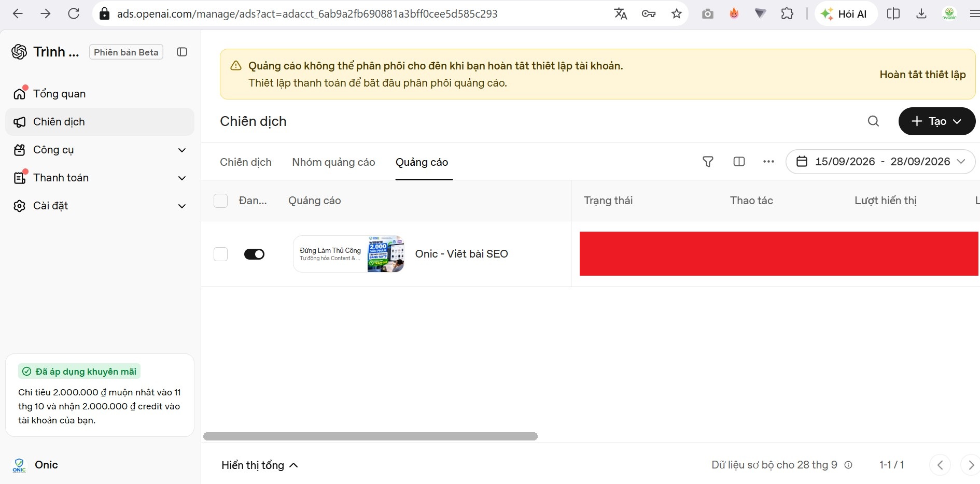
Task: Select Chiến dịch in sidebar
Action: pos(100,122)
